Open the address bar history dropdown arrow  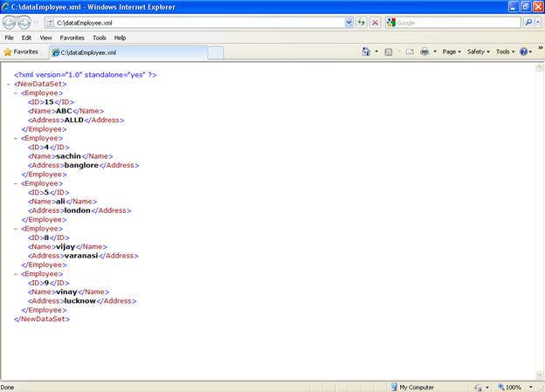coord(348,23)
